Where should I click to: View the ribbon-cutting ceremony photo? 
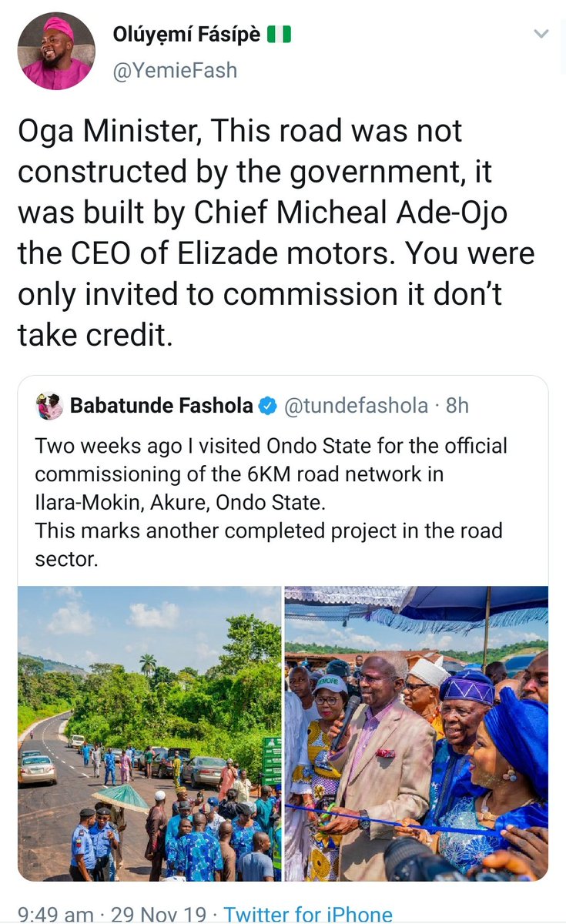coord(416,733)
